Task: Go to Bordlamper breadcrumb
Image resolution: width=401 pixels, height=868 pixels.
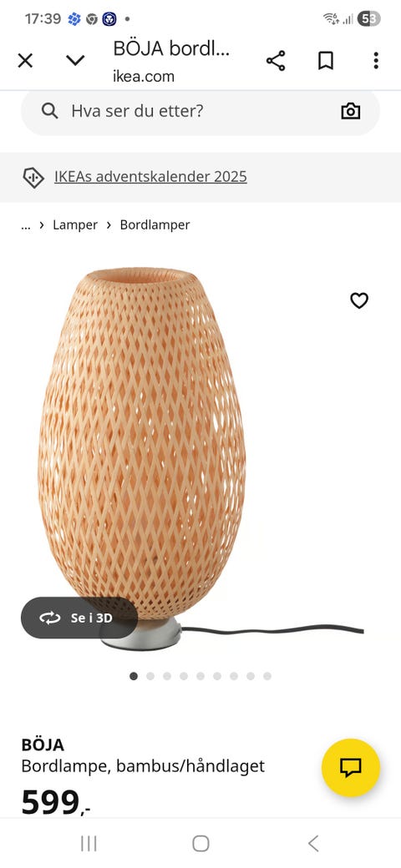Action: [x=155, y=225]
